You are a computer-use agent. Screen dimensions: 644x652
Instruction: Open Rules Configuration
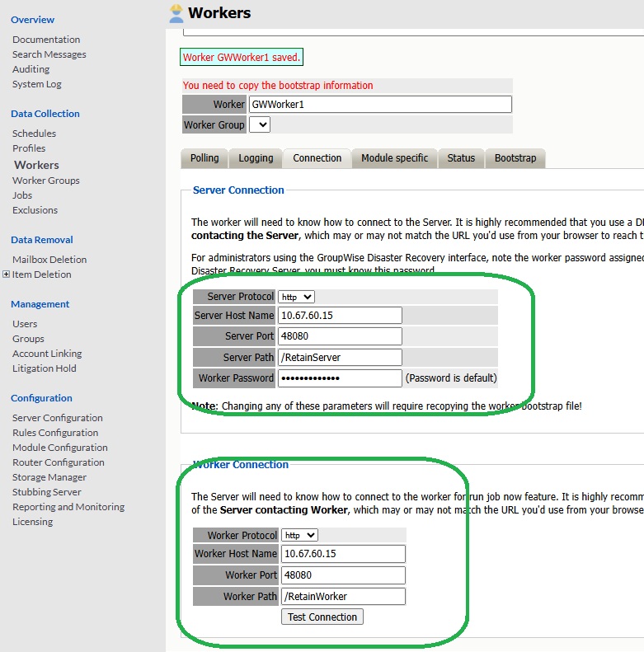click(x=55, y=433)
